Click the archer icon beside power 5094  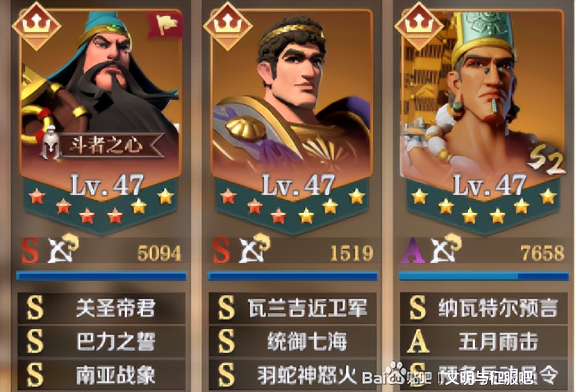pyautogui.click(x=63, y=249)
